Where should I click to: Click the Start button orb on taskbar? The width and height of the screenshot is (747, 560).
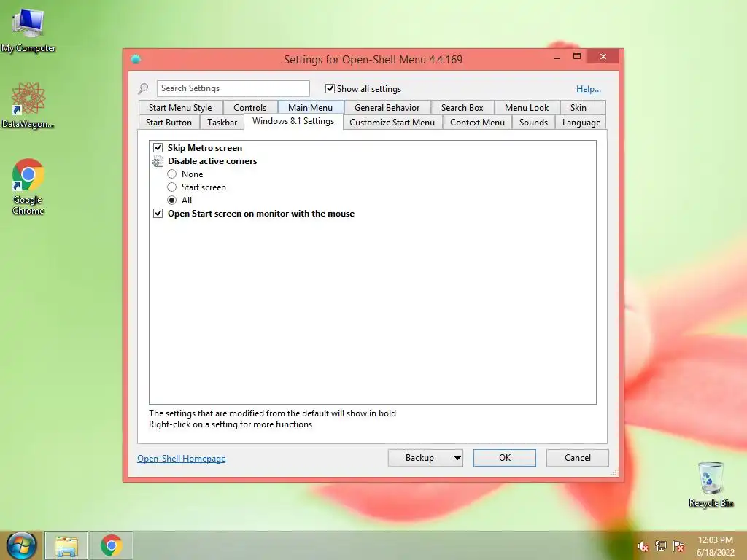point(21,545)
